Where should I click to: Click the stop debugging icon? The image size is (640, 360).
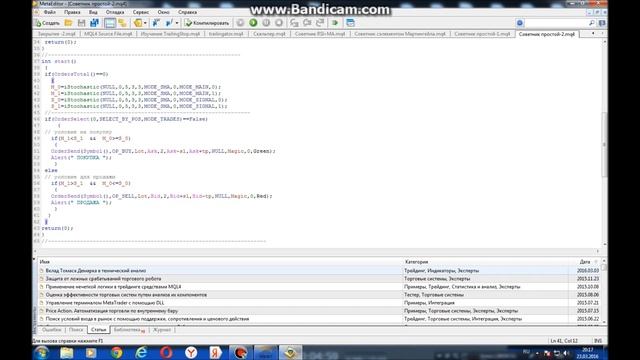(x=279, y=23)
